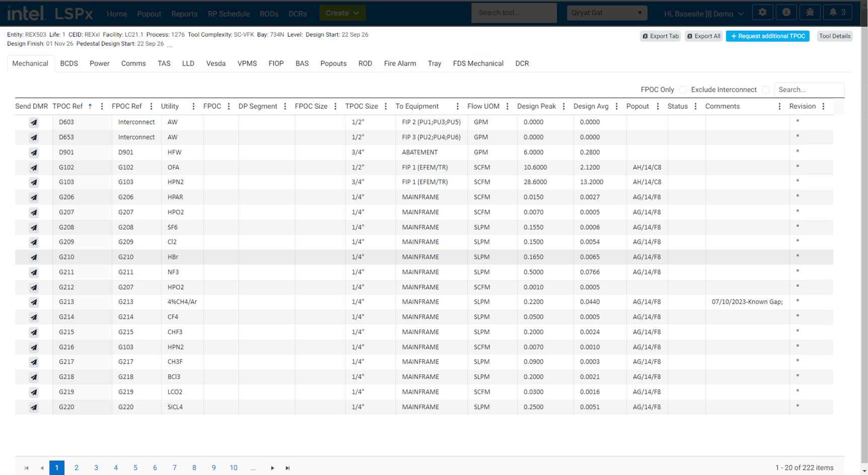This screenshot has height=475, width=868.
Task: Jump to last page arrow
Action: pyautogui.click(x=288, y=468)
